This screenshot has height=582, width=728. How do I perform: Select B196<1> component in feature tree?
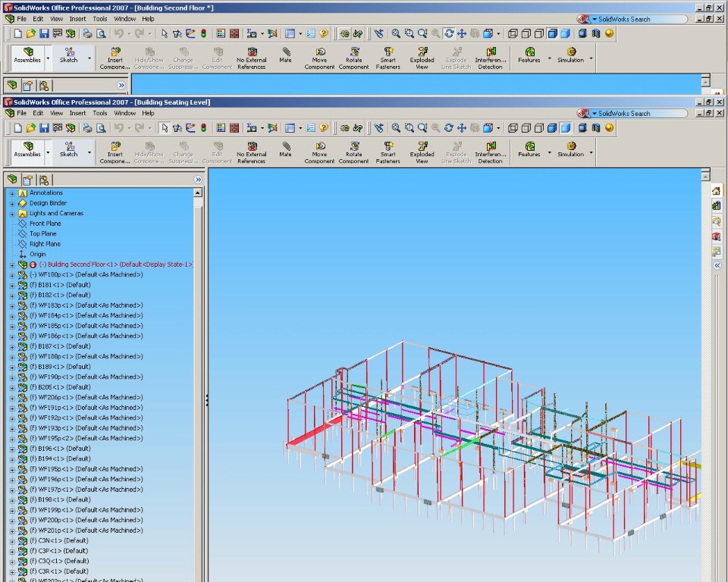click(x=61, y=449)
